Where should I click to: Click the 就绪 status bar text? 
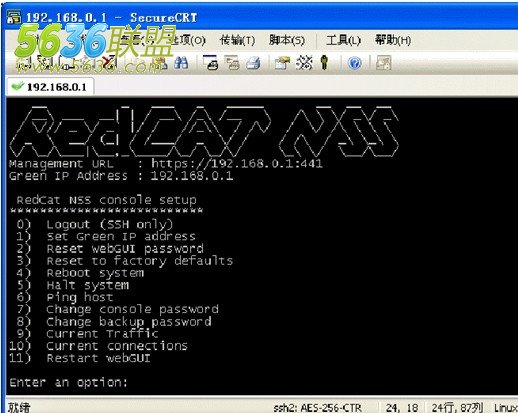19,407
